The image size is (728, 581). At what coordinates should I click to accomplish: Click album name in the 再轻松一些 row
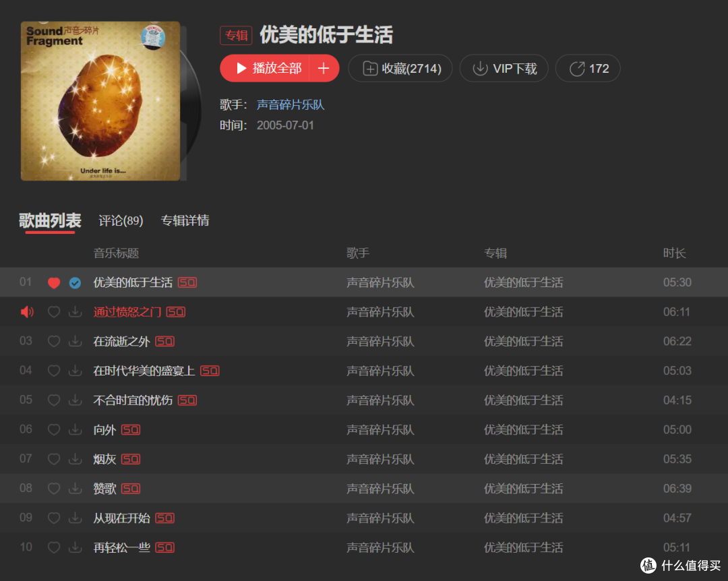[523, 547]
